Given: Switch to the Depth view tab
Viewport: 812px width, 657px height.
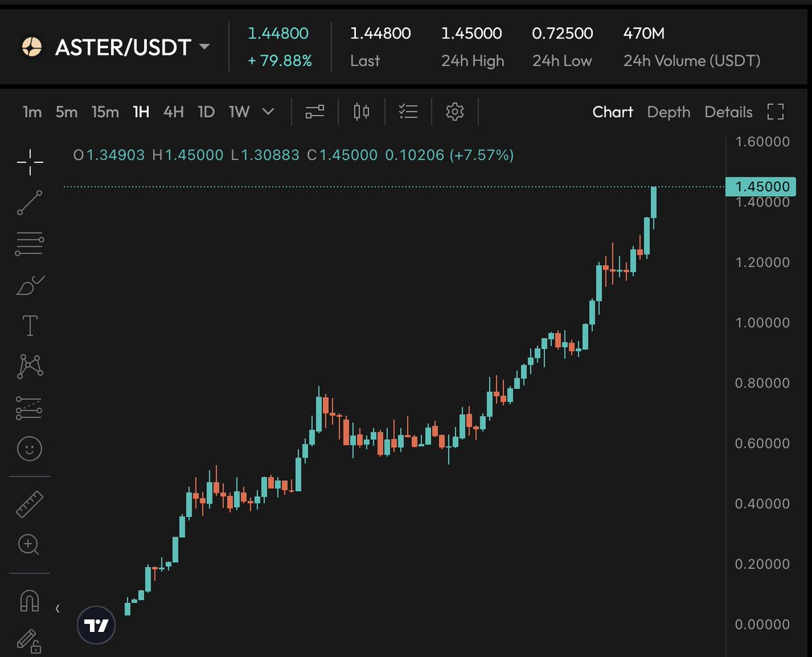Looking at the screenshot, I should tap(669, 112).
